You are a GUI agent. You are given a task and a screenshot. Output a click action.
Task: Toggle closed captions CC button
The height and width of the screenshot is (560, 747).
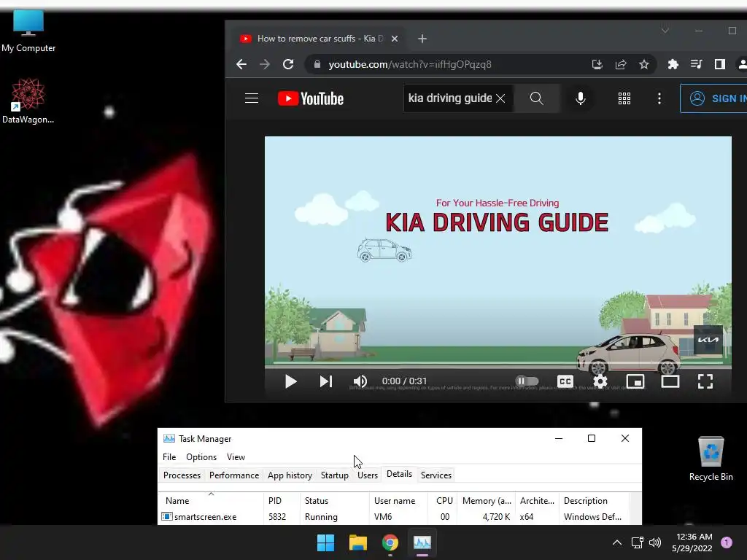(x=565, y=381)
